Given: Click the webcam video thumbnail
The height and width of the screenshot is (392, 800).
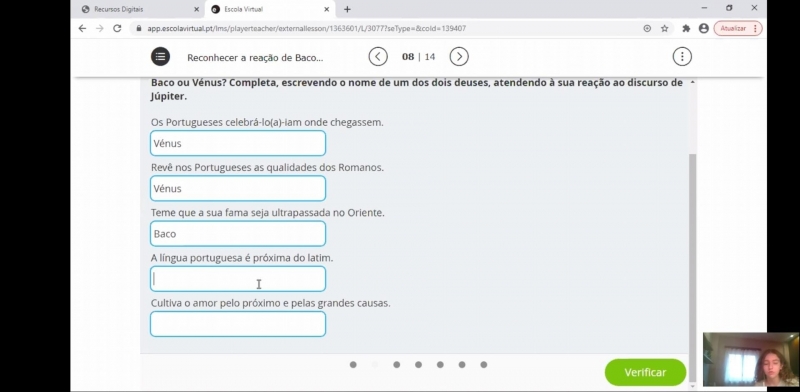Looking at the screenshot, I should [751, 359].
